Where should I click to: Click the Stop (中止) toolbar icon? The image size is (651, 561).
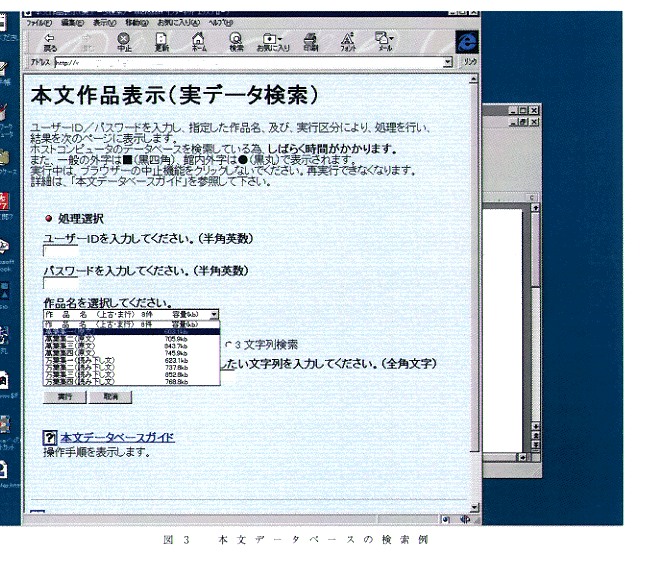coord(124,41)
